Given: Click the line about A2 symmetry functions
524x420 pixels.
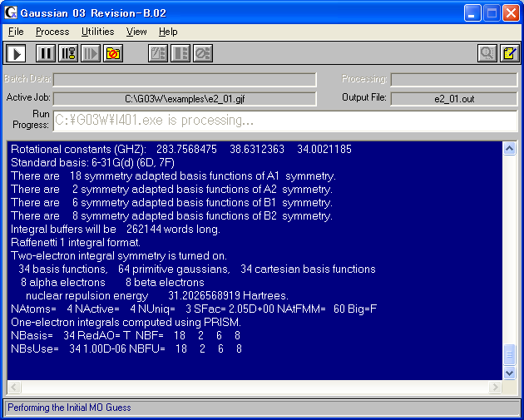Looking at the screenshot, I should 171,190.
